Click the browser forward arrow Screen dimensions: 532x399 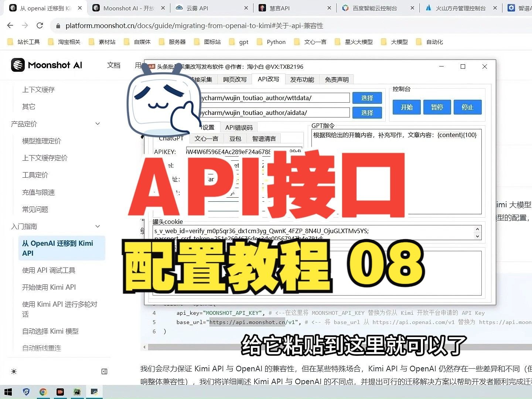point(25,25)
